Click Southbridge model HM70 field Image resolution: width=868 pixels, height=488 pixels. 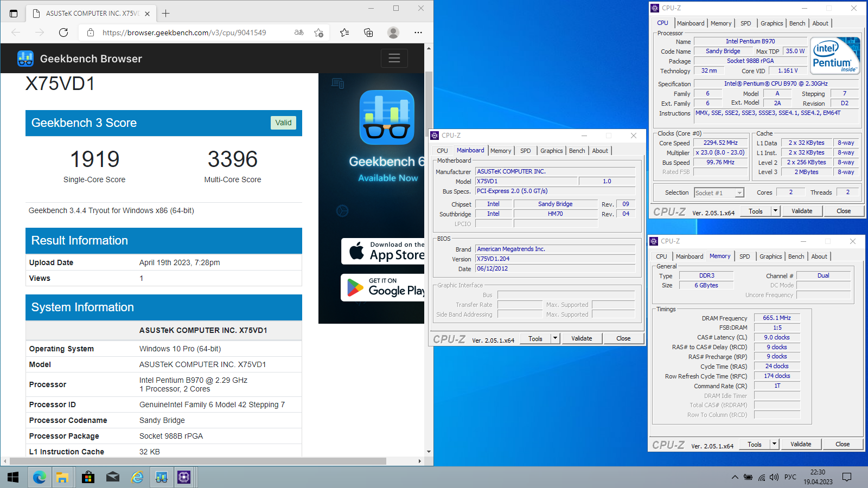tap(555, 214)
